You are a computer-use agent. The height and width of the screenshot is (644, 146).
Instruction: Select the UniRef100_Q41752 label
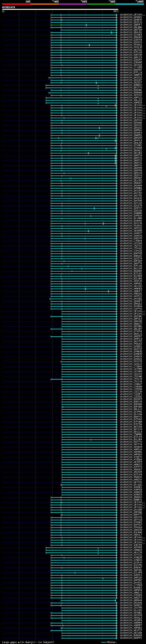(131, 193)
